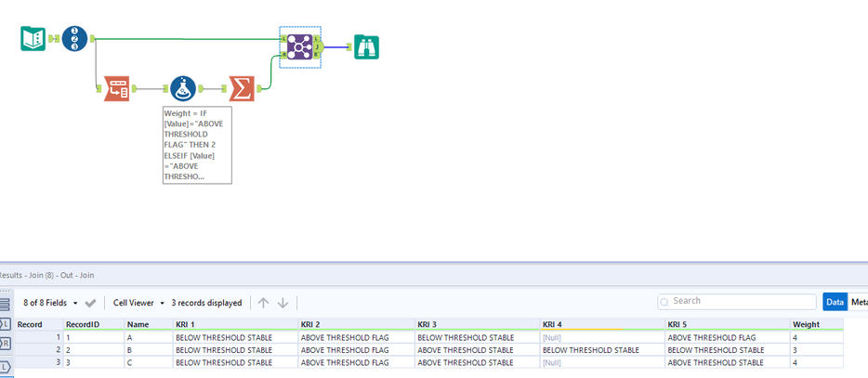Image resolution: width=868 pixels, height=378 pixels.
Task: Show results messages list icon
Action: [5, 304]
